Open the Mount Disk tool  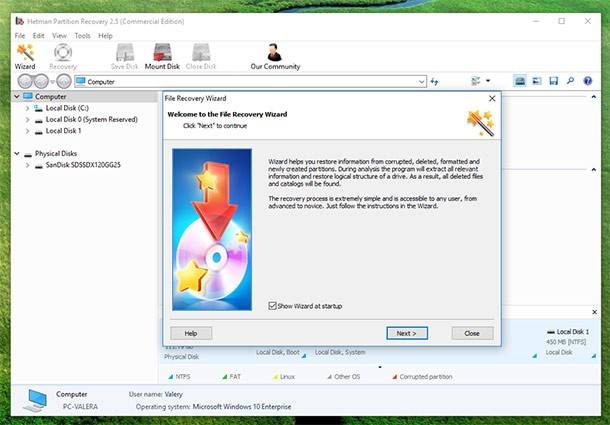162,57
